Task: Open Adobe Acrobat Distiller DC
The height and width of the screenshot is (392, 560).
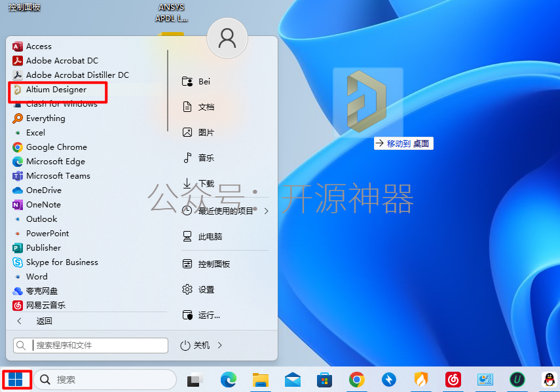Action: [71, 75]
